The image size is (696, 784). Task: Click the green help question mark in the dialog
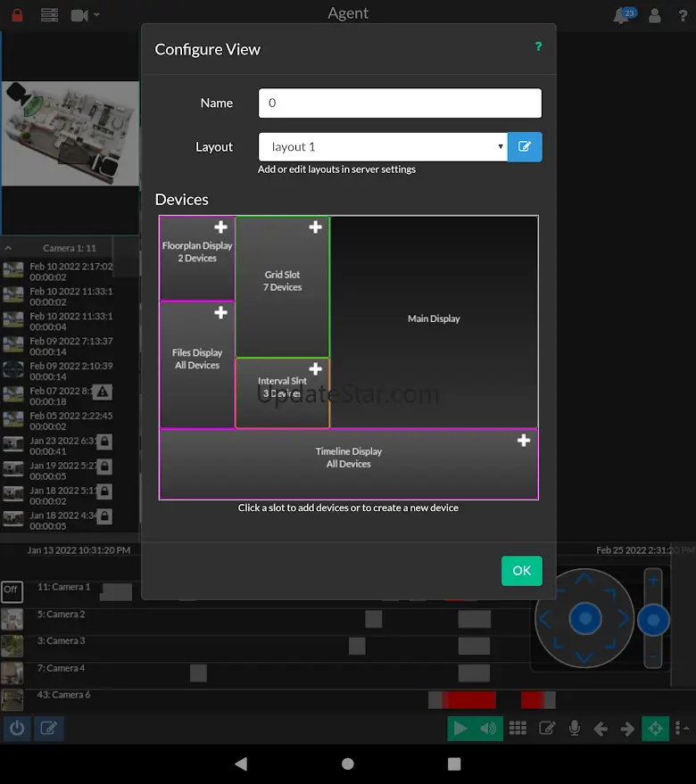click(x=538, y=46)
